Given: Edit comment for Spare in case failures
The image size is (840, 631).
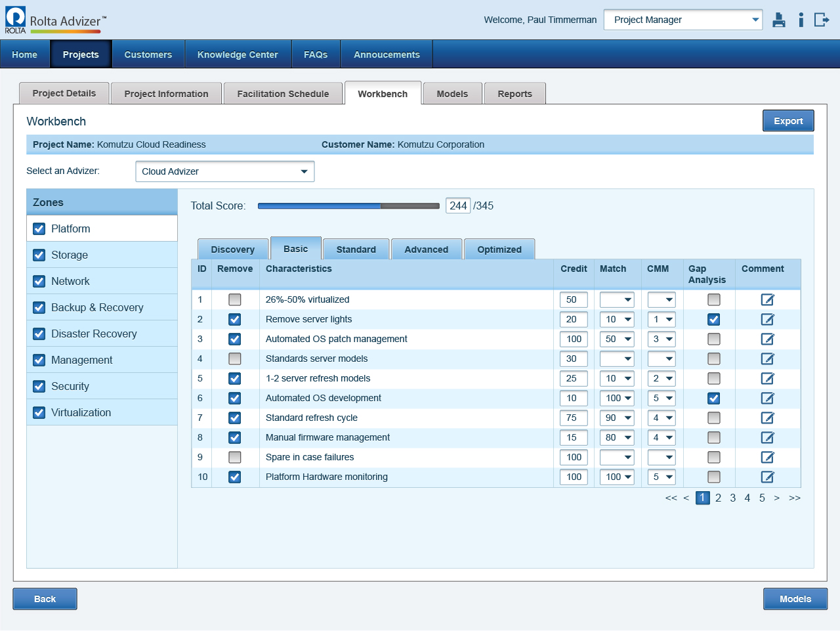Looking at the screenshot, I should tap(767, 458).
